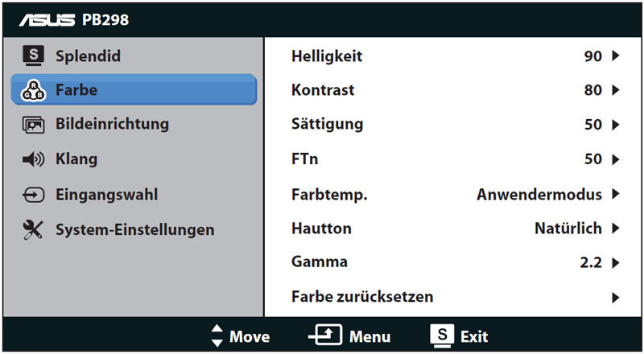Click the Gamma setting label
Image resolution: width=644 pixels, height=354 pixels.
tap(320, 261)
